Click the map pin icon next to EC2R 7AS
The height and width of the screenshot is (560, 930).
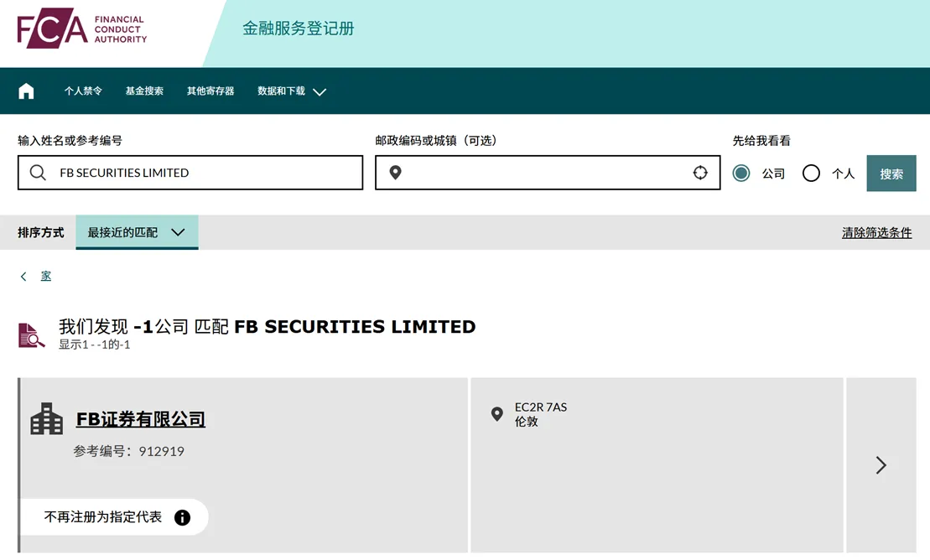pos(497,414)
